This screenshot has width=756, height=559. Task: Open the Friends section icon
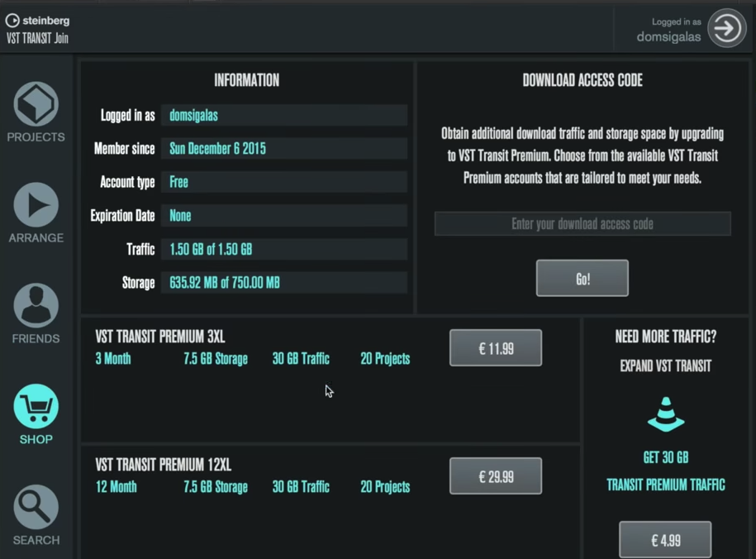36,306
